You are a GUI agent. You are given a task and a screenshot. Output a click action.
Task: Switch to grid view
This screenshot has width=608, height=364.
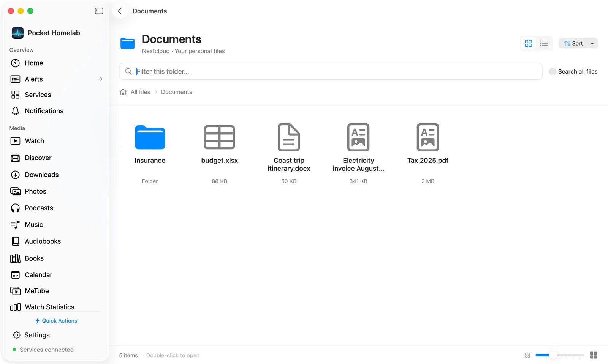(528, 43)
